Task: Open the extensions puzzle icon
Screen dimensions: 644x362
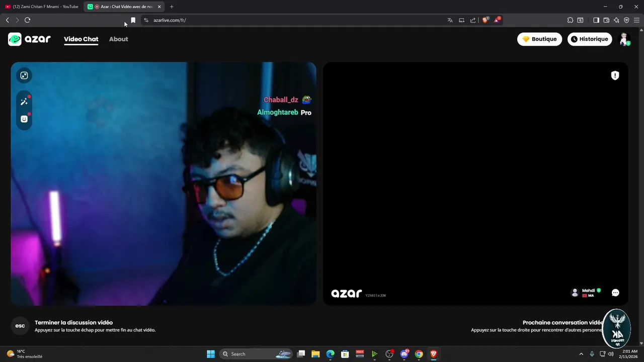Action: pyautogui.click(x=570, y=20)
